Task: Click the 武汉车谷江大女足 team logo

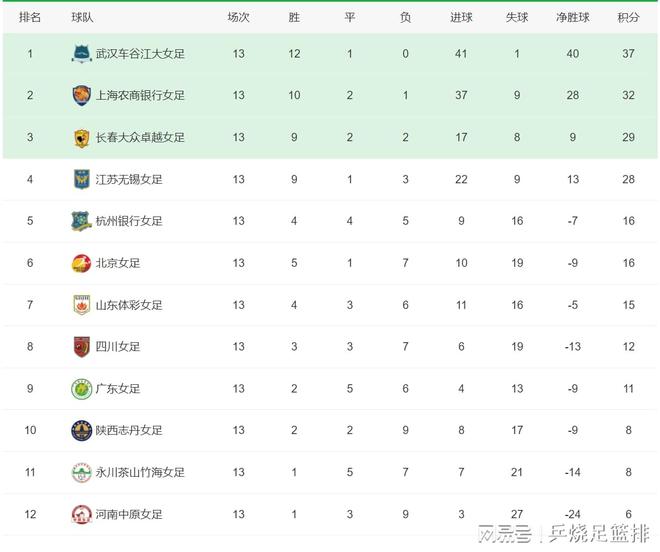Action: click(x=82, y=53)
